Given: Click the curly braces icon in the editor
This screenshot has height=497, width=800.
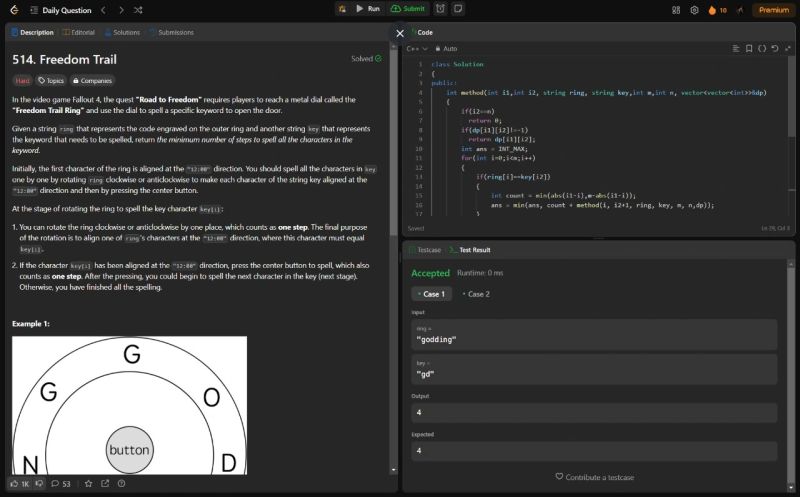Looking at the screenshot, I should pyautogui.click(x=762, y=48).
